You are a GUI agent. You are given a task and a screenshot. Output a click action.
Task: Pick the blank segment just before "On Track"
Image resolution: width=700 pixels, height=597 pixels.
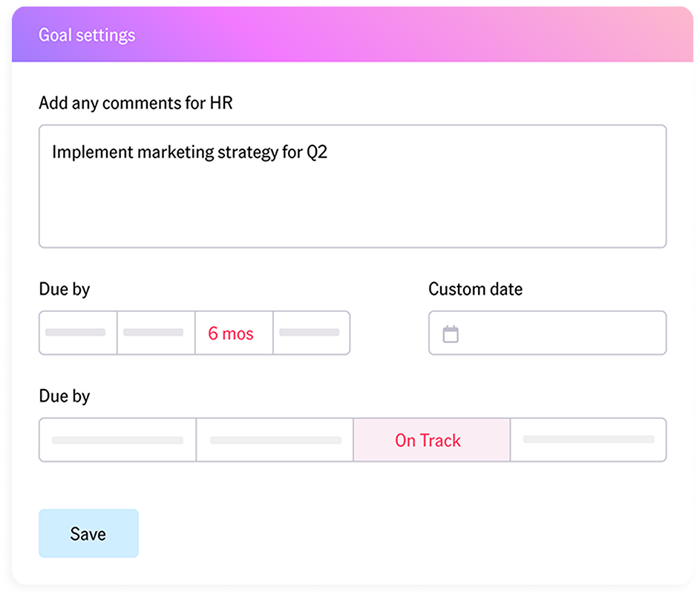[275, 440]
